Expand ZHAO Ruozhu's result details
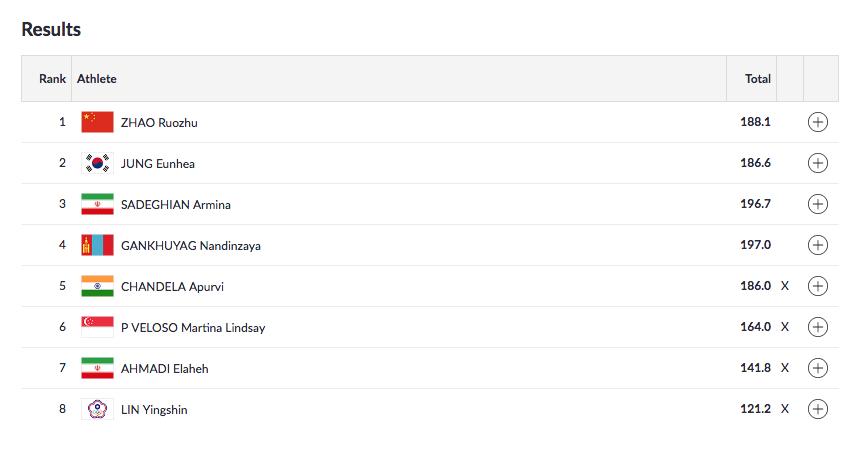Screen dimensions: 862x452 click(817, 122)
